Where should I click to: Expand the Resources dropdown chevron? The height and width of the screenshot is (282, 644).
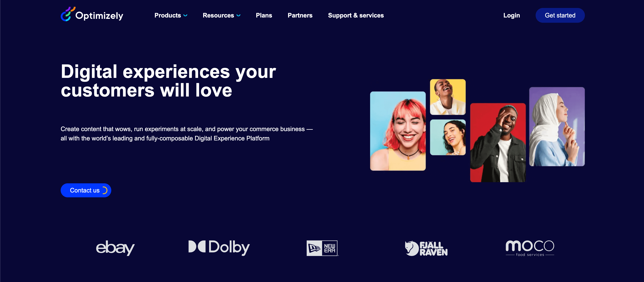(x=238, y=16)
